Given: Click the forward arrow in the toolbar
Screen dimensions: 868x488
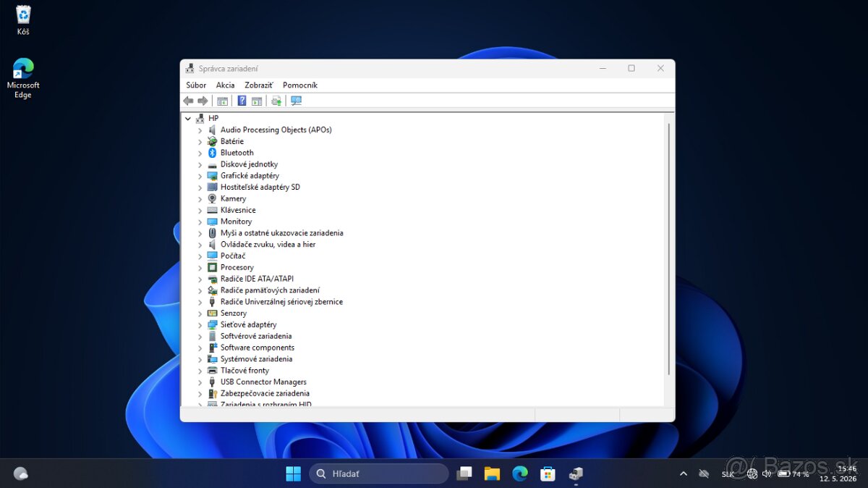Looking at the screenshot, I should click(x=203, y=101).
